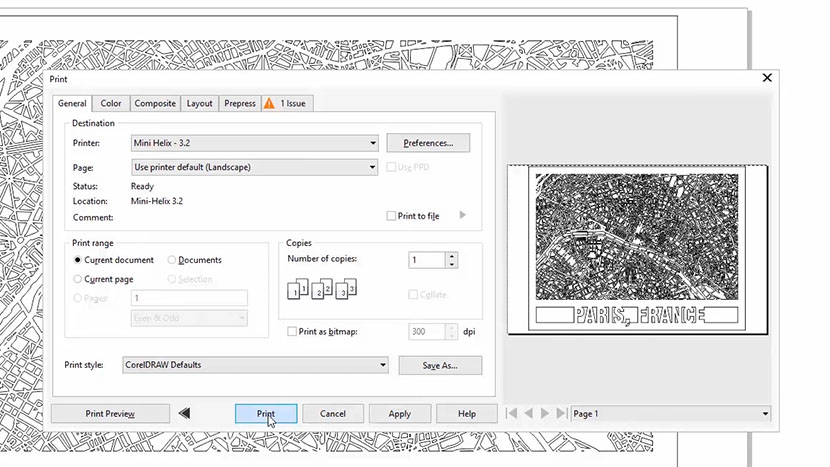Go to first page in preview navigation

pos(513,413)
